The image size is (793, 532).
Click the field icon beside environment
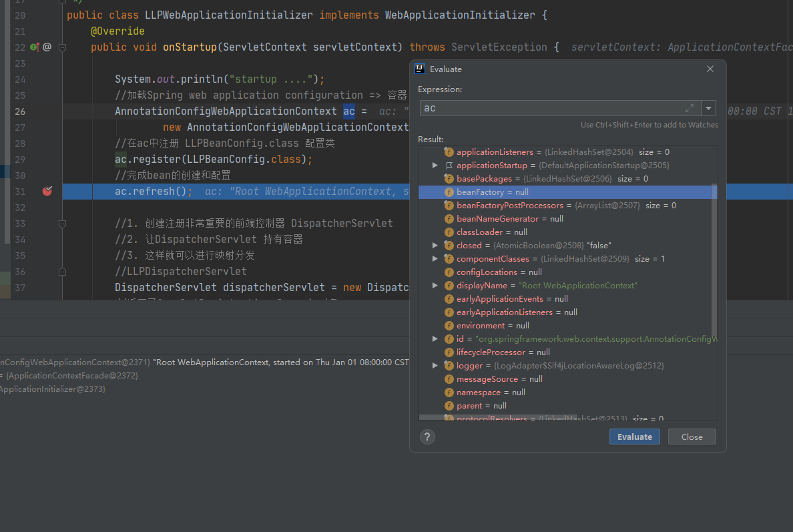[x=449, y=326]
